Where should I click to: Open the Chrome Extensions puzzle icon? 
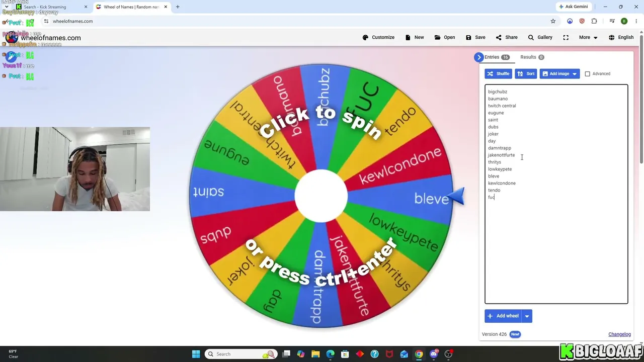594,21
